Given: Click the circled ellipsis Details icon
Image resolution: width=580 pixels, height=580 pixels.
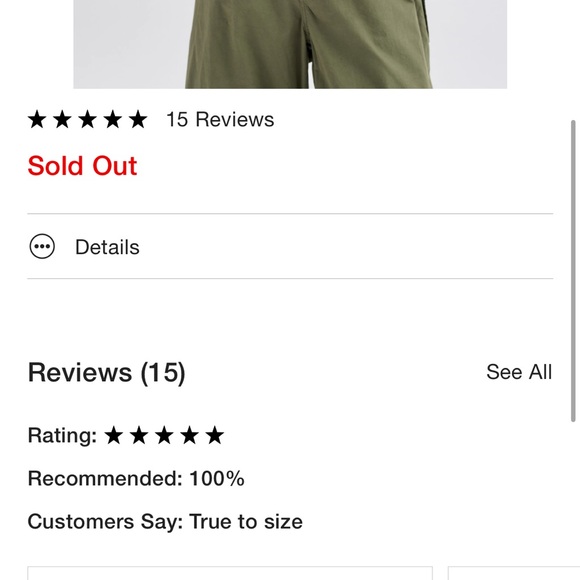Looking at the screenshot, I should 42,246.
